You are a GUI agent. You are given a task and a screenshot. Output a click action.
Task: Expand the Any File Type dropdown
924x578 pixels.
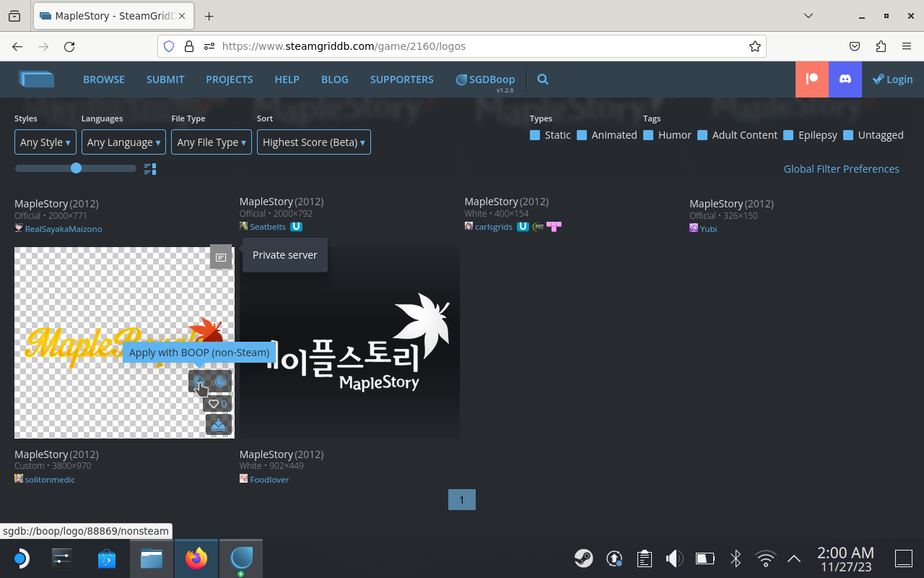212,142
